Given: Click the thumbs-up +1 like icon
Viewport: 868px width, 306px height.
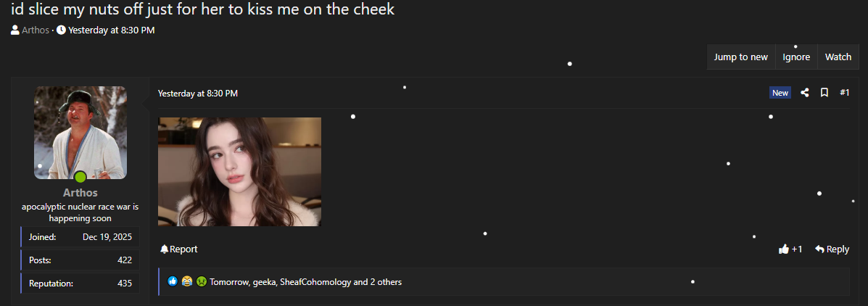Looking at the screenshot, I should pyautogui.click(x=783, y=249).
